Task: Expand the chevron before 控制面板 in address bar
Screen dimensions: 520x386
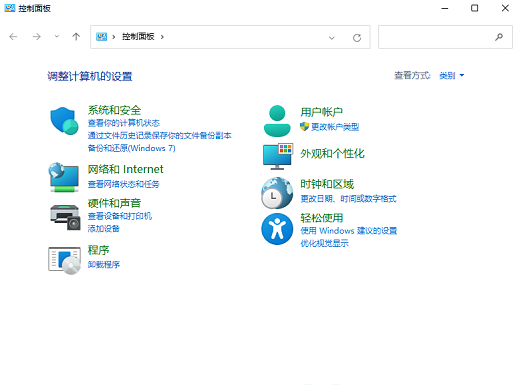Action: pos(114,37)
